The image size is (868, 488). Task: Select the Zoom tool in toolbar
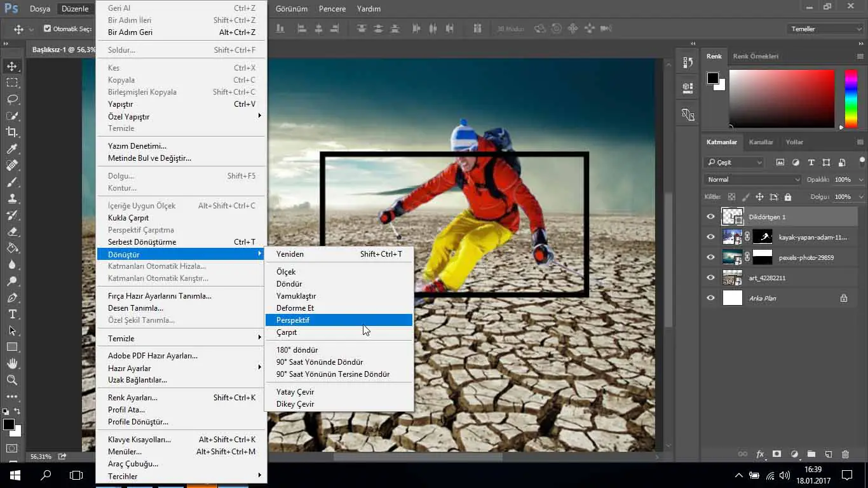(12, 380)
